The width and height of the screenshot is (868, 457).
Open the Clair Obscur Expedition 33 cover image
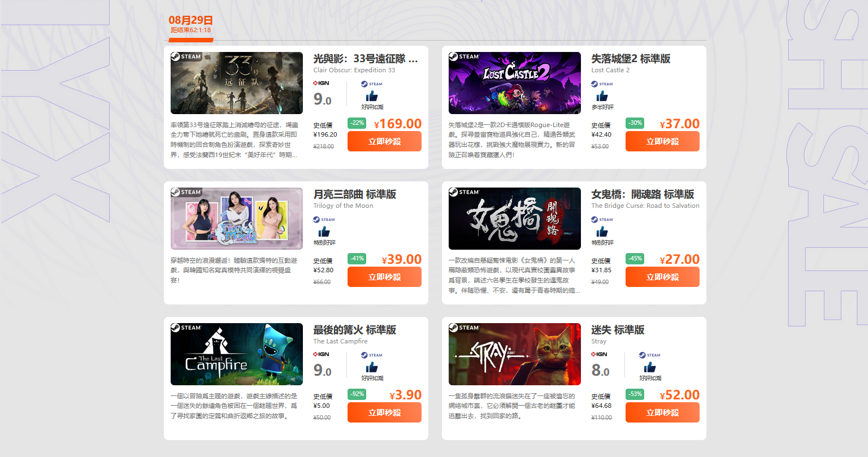click(237, 83)
